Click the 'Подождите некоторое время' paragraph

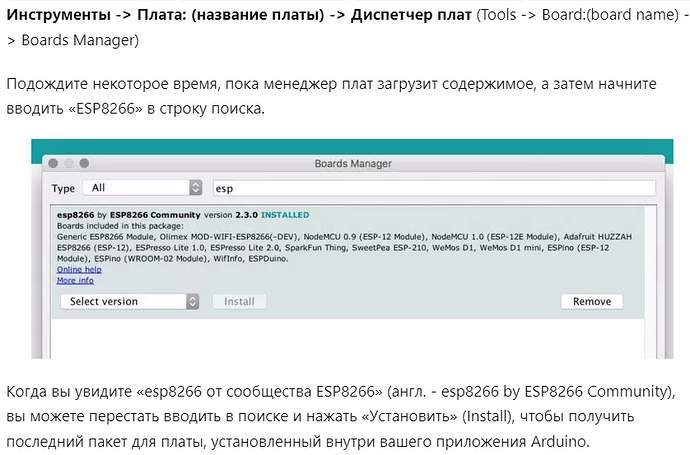click(331, 96)
